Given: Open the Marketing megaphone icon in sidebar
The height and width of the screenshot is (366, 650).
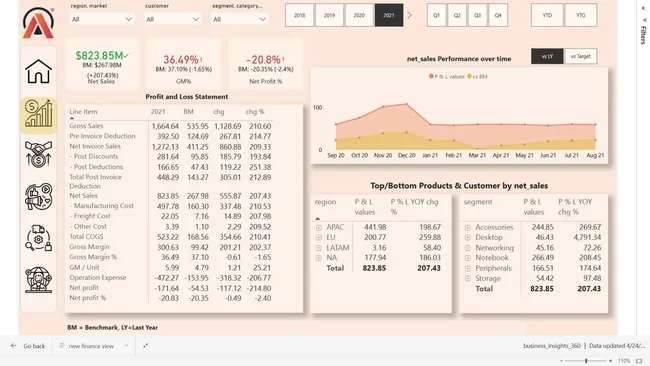Looking at the screenshot, I should [x=39, y=196].
